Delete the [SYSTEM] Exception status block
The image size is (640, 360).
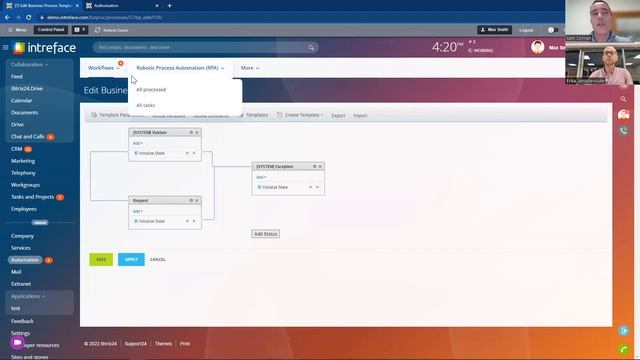click(x=320, y=167)
